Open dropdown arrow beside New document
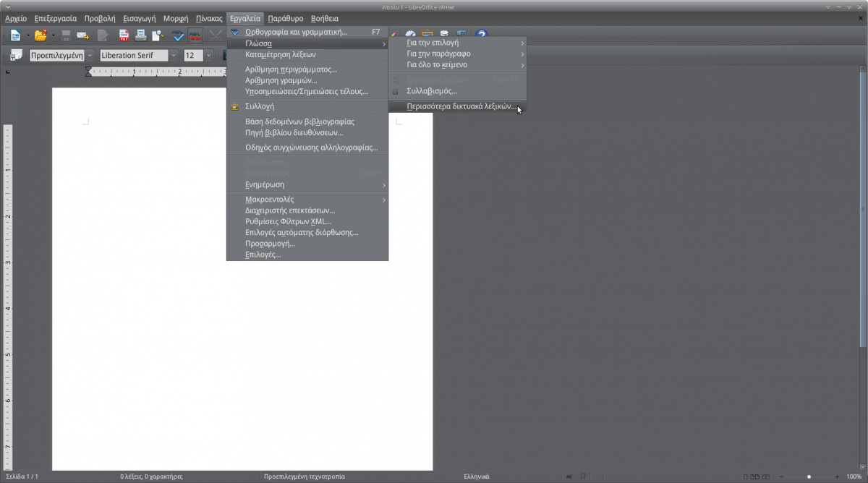 click(27, 35)
